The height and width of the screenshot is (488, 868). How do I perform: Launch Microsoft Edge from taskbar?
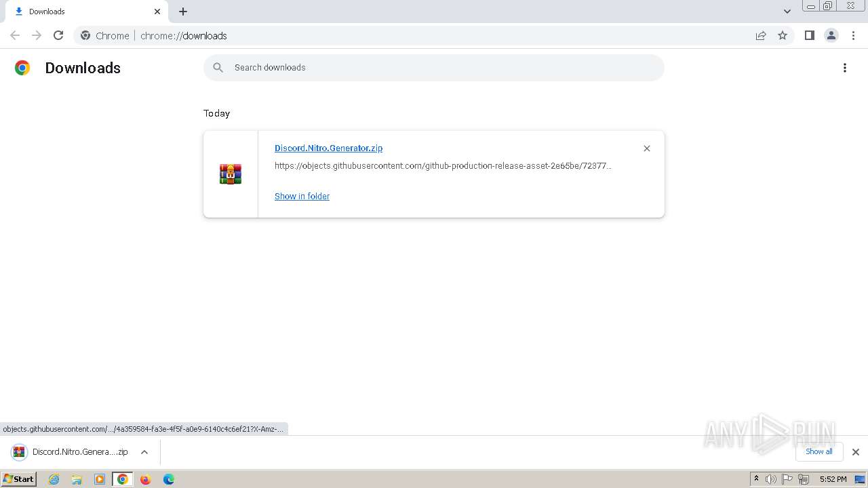click(x=169, y=479)
